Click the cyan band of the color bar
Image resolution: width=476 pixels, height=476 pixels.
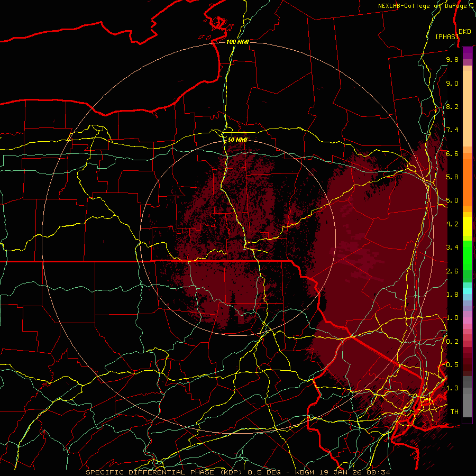pyautogui.click(x=467, y=290)
